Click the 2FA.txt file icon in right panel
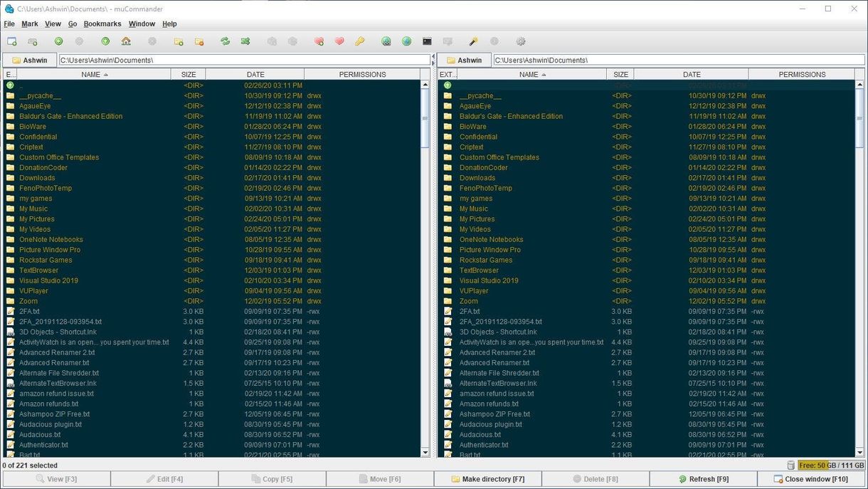The width and height of the screenshot is (868, 489). pos(448,311)
